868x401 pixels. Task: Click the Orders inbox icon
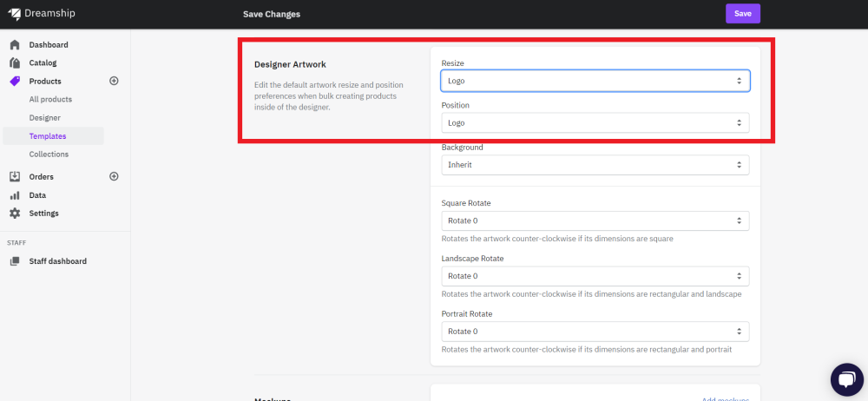(15, 177)
